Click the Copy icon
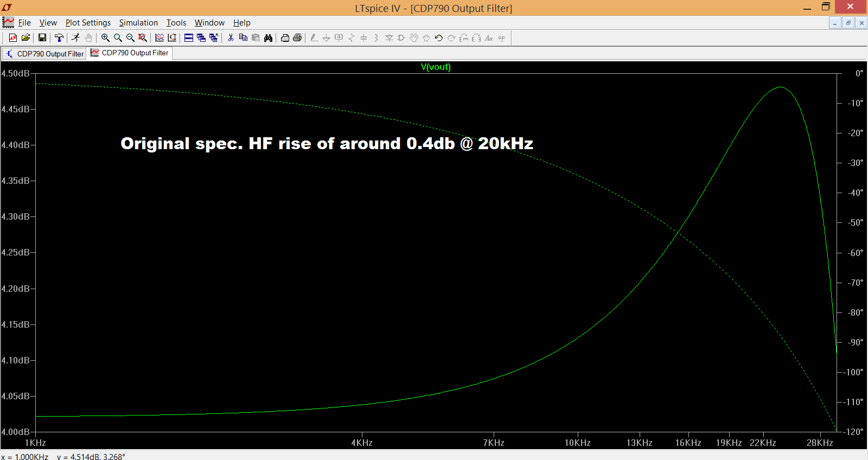The image size is (868, 460). (243, 37)
